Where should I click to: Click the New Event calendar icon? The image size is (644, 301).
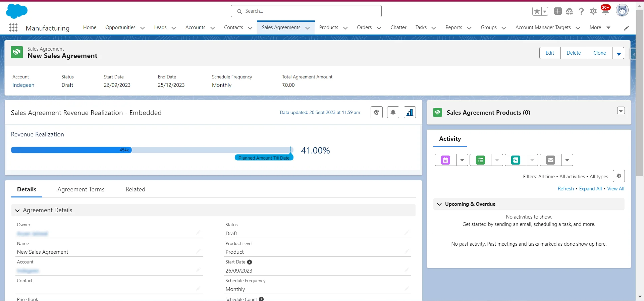click(445, 160)
